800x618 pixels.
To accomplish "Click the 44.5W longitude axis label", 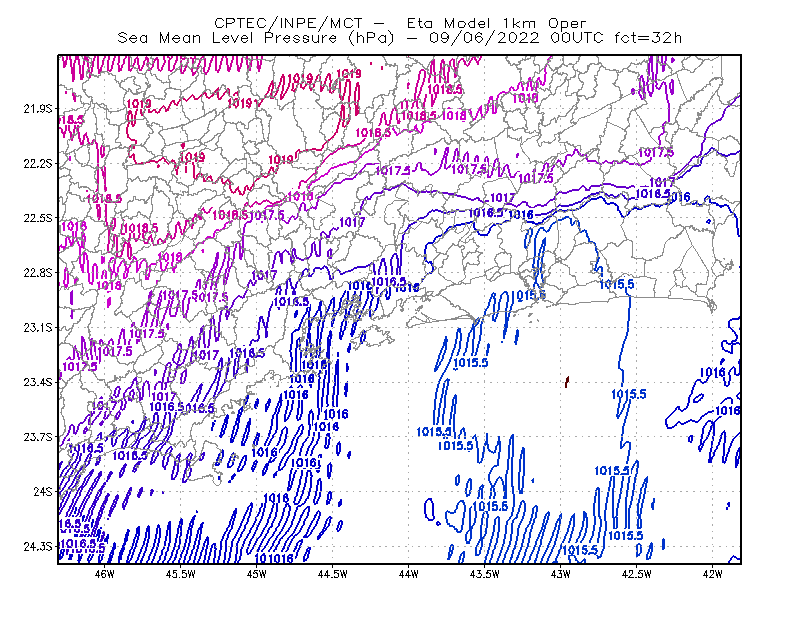I will point(333,574).
